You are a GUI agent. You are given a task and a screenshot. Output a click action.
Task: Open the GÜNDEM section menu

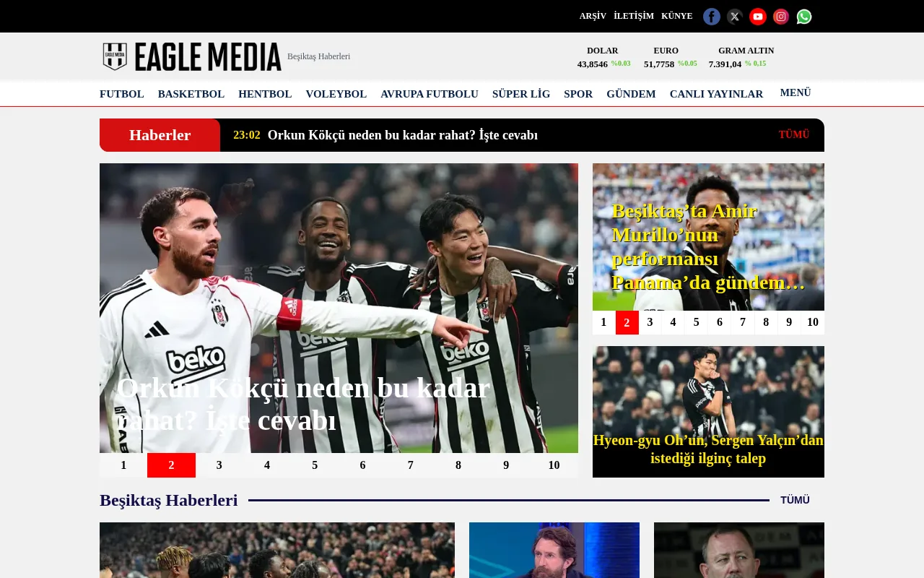click(631, 94)
